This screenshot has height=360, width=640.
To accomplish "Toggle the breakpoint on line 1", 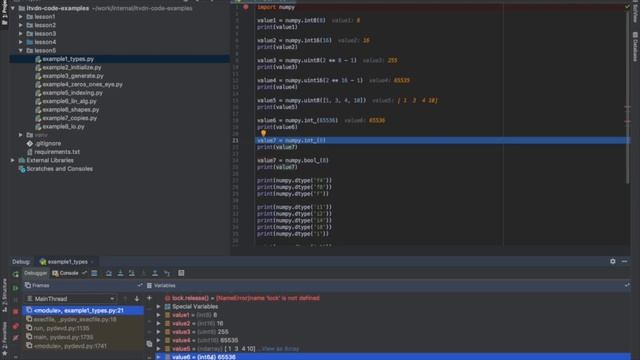I will [246, 7].
